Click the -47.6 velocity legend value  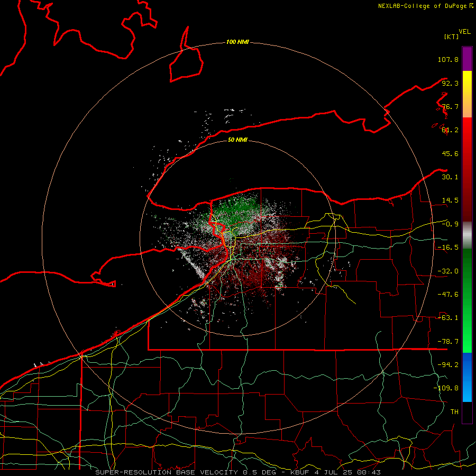[x=448, y=295]
